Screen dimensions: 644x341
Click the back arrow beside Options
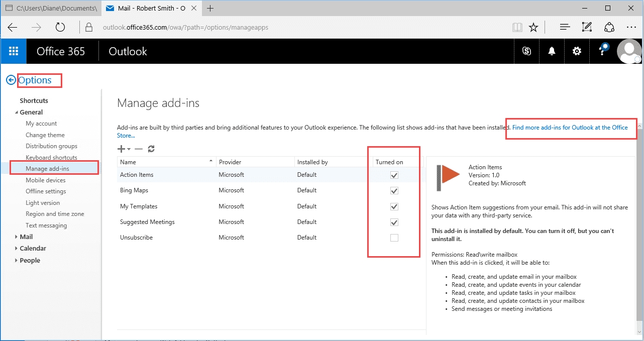[11, 80]
